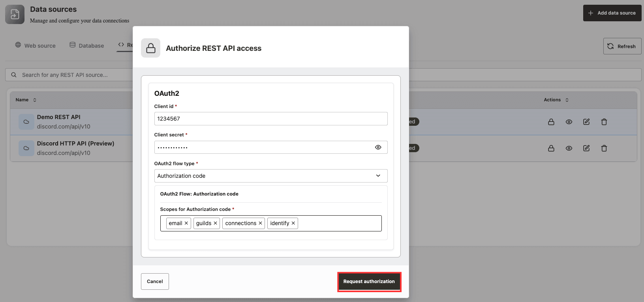Click the Add data source button
This screenshot has height=302, width=644.
[612, 13]
